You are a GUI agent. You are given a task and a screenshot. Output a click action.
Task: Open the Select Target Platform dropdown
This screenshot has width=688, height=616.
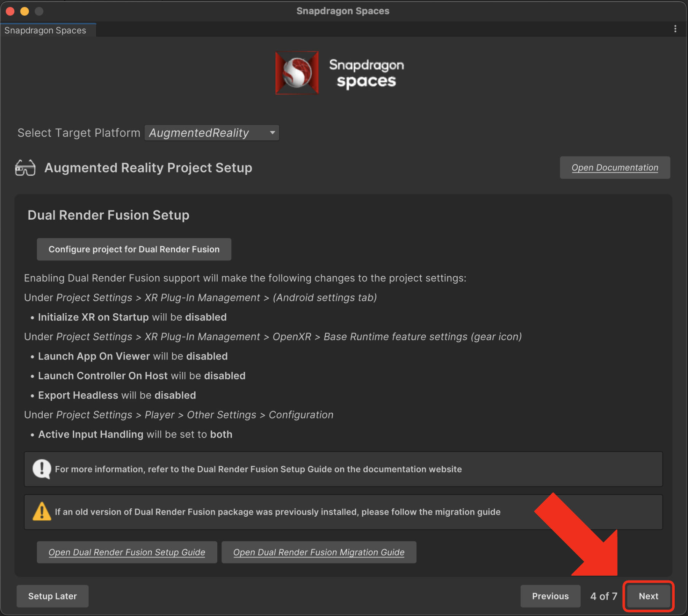212,133
